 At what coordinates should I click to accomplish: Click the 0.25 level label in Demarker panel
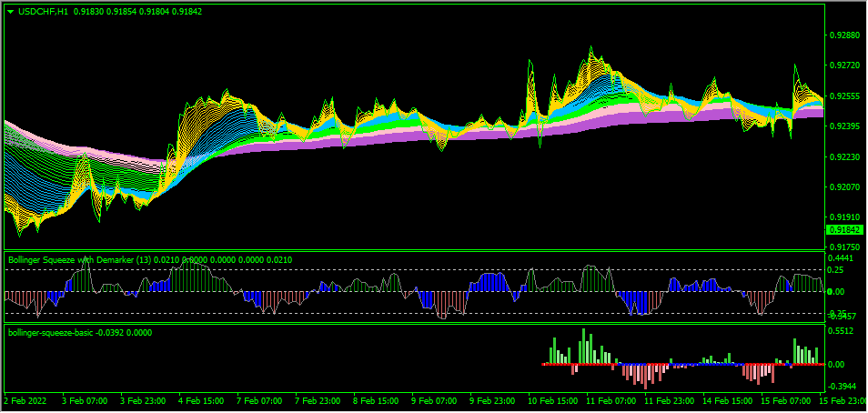pyautogui.click(x=836, y=269)
